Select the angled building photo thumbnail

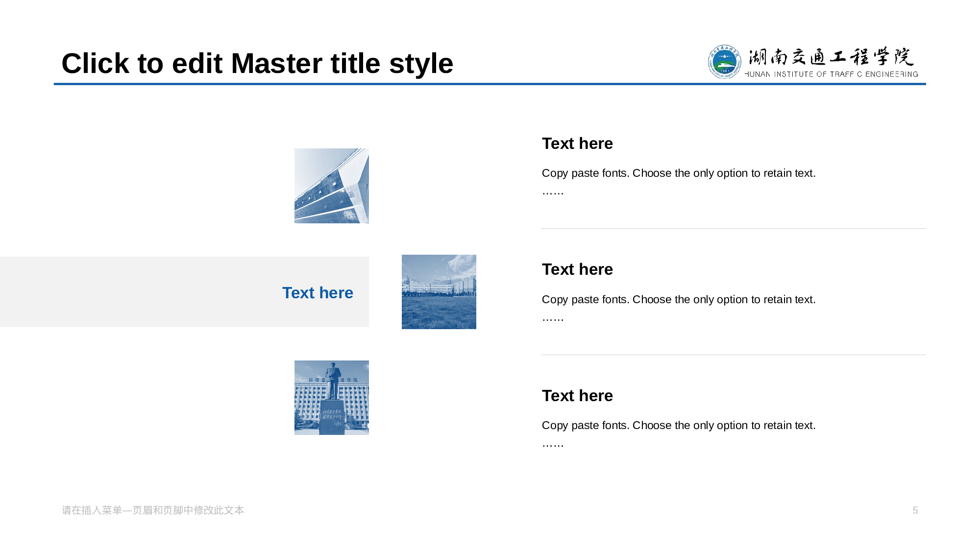331,186
